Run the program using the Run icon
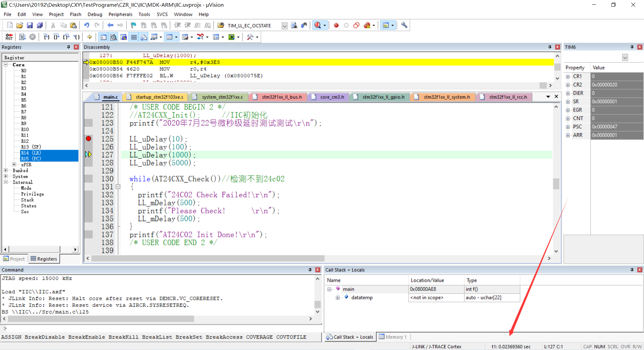 pos(22,37)
